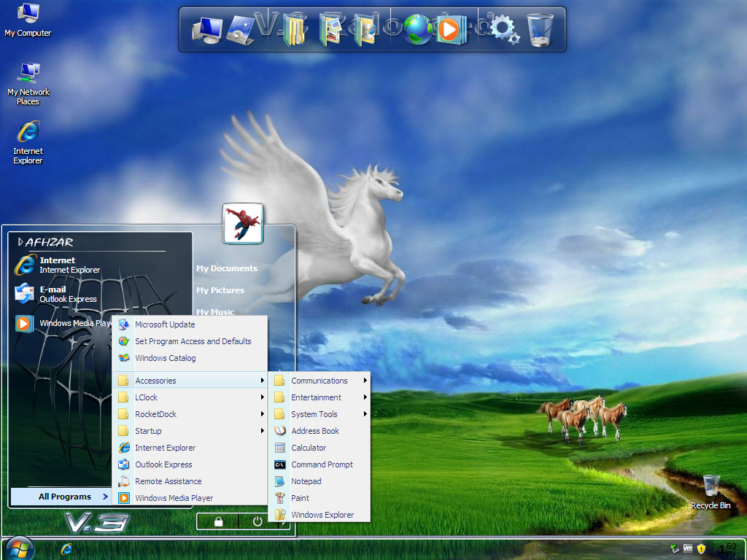This screenshot has height=560, width=747.
Task: Launch Calculator from Accessories
Action: point(320,448)
